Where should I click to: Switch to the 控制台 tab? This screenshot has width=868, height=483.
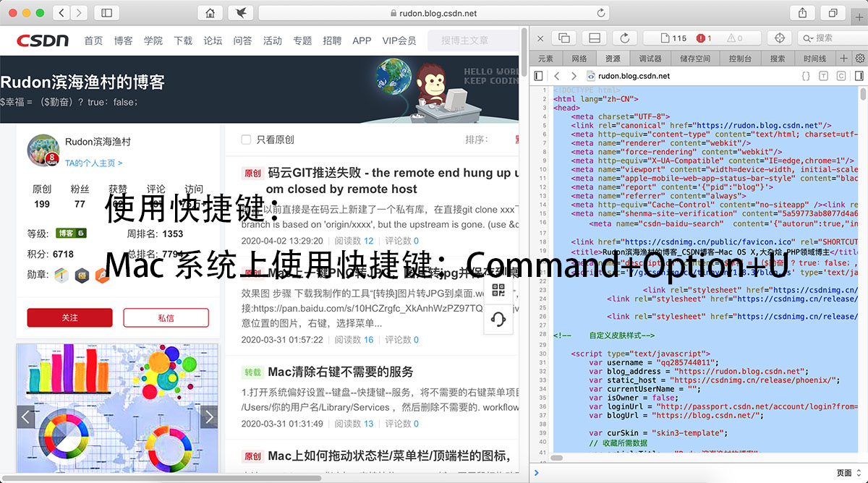click(740, 59)
